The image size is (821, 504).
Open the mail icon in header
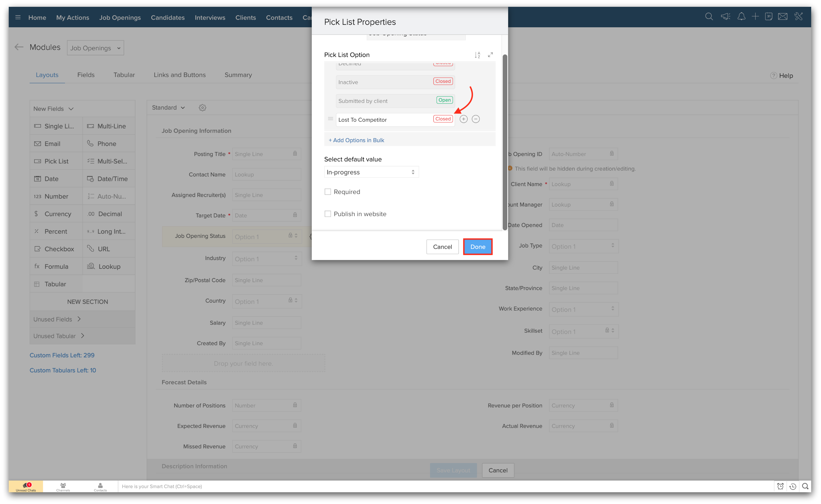(783, 17)
